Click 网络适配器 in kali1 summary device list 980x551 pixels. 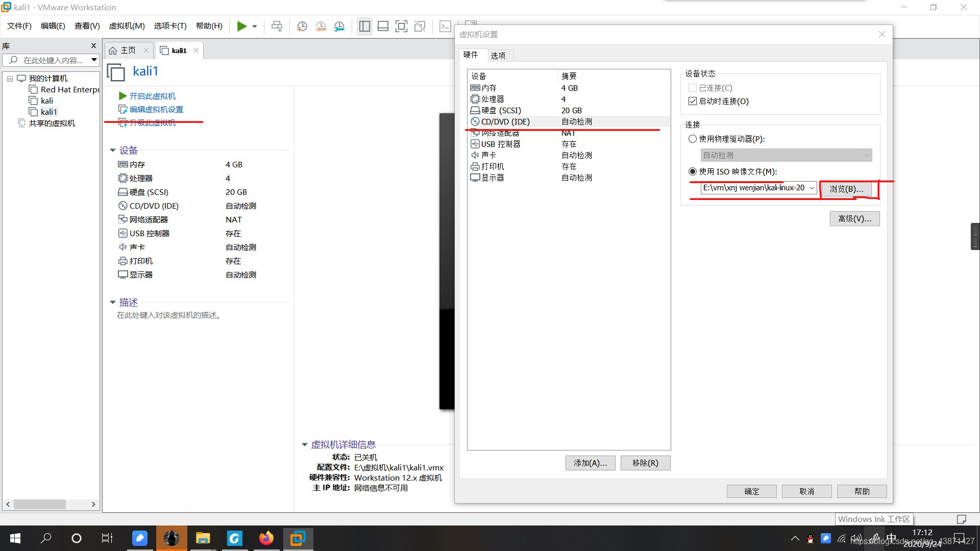[143, 220]
